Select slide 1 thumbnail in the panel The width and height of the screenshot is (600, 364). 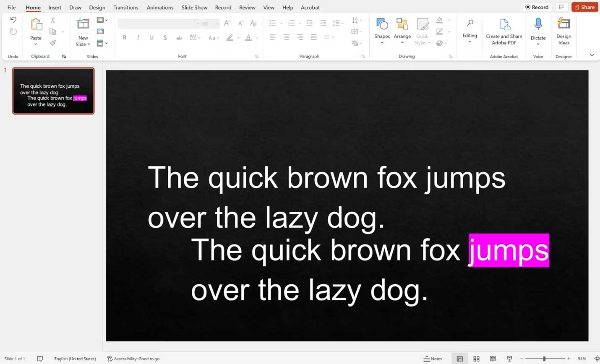[x=53, y=91]
